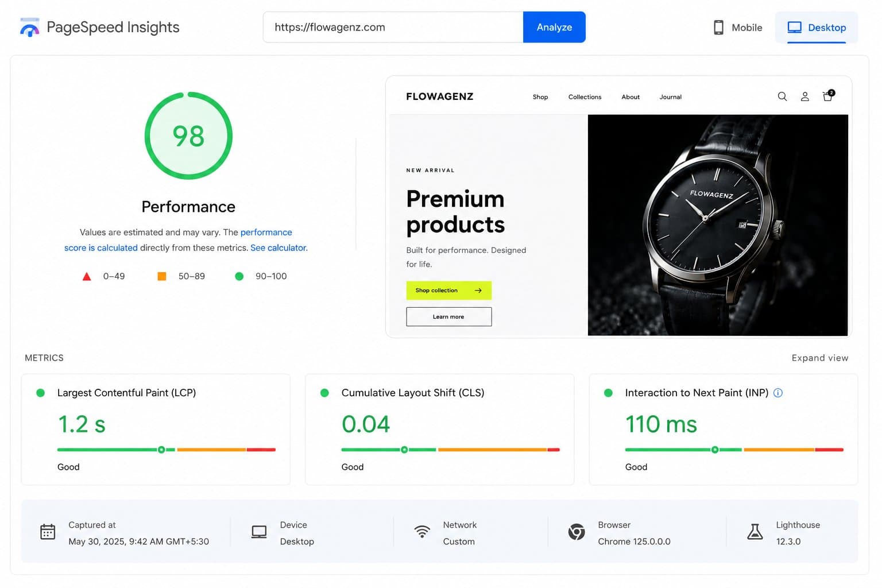Click the watch image in the preview
The width and height of the screenshot is (882, 588).
coord(718,225)
